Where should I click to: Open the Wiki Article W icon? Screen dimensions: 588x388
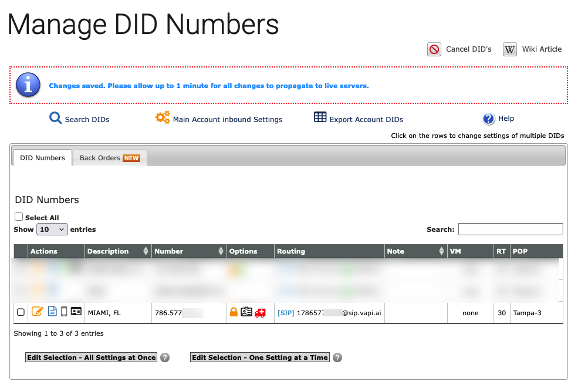point(509,49)
